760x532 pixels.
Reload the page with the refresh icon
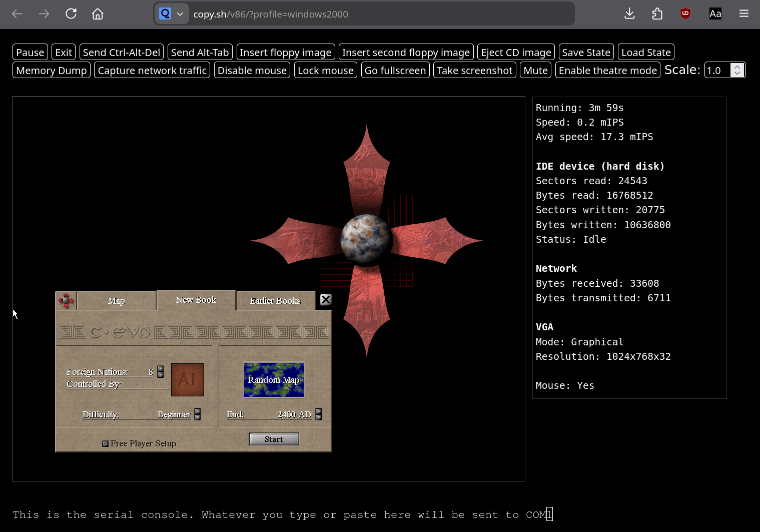(71, 14)
